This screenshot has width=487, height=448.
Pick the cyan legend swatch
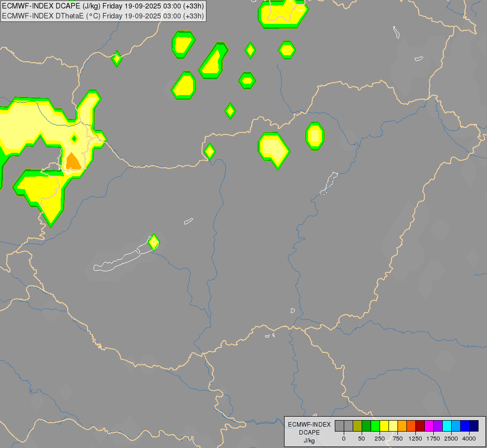coord(447,426)
